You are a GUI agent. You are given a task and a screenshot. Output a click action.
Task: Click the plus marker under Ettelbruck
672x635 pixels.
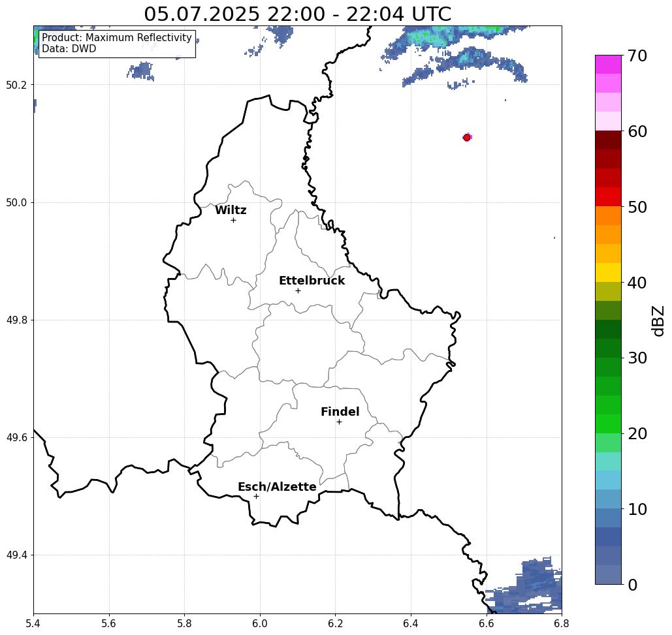click(298, 290)
